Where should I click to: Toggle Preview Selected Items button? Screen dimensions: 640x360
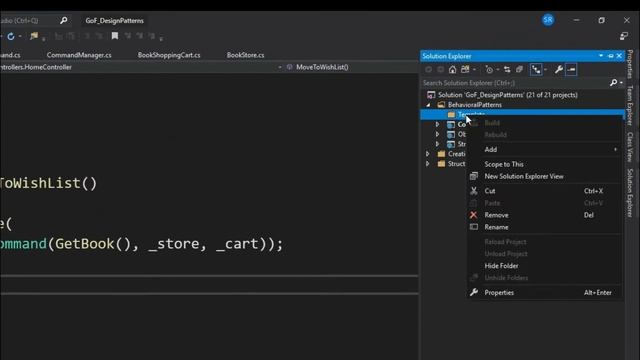[x=571, y=70]
